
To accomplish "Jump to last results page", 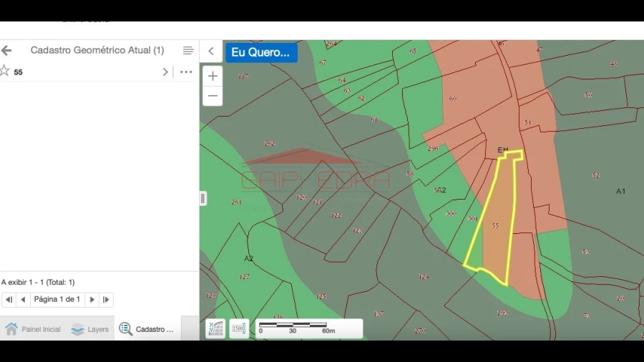I will pos(106,300).
